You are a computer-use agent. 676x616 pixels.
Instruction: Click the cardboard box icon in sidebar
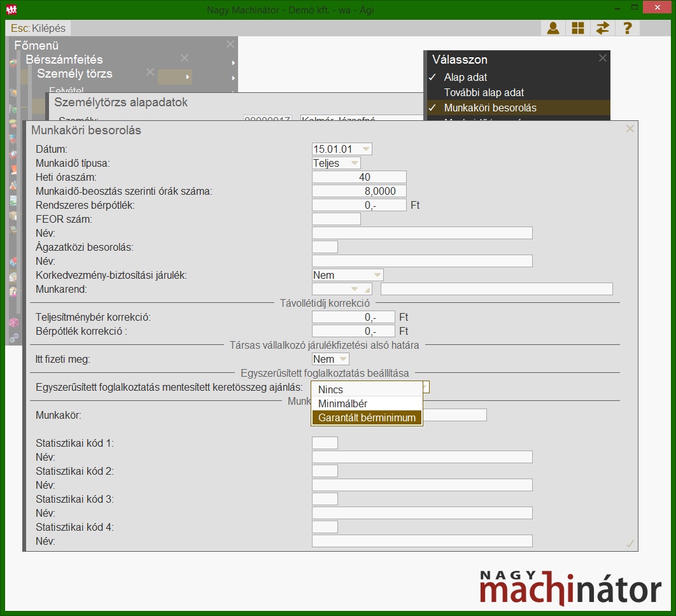tap(13, 215)
